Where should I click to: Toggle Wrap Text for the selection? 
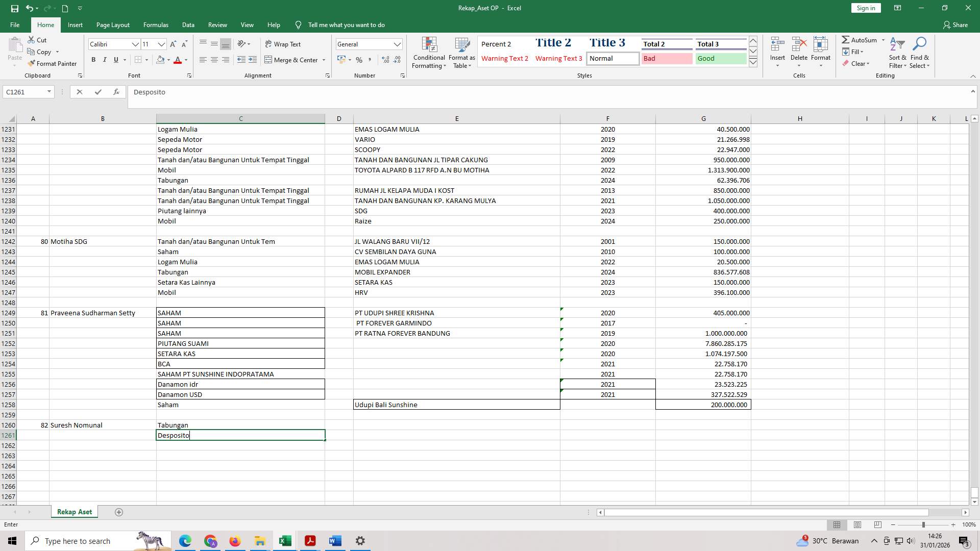(x=284, y=44)
